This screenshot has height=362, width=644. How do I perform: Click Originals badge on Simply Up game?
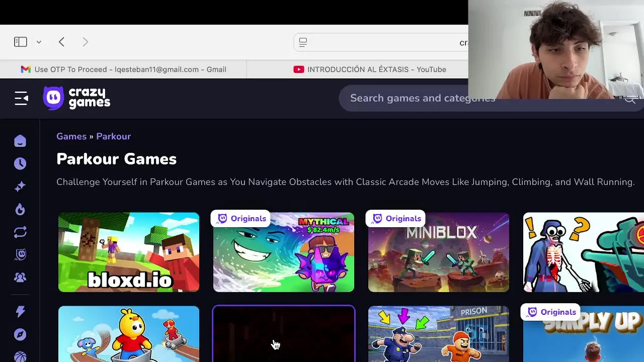pyautogui.click(x=551, y=312)
